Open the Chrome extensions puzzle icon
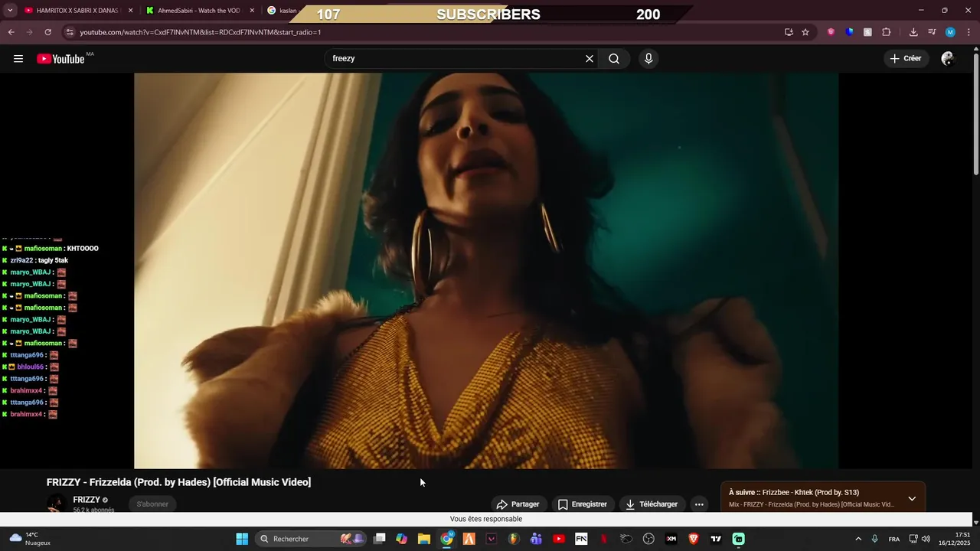980x551 pixels. click(x=886, y=32)
